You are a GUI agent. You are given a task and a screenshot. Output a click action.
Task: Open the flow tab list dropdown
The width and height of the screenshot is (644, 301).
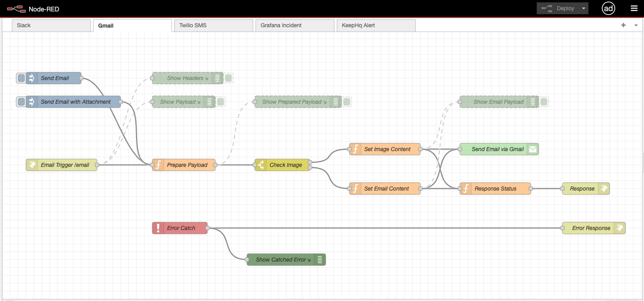636,25
